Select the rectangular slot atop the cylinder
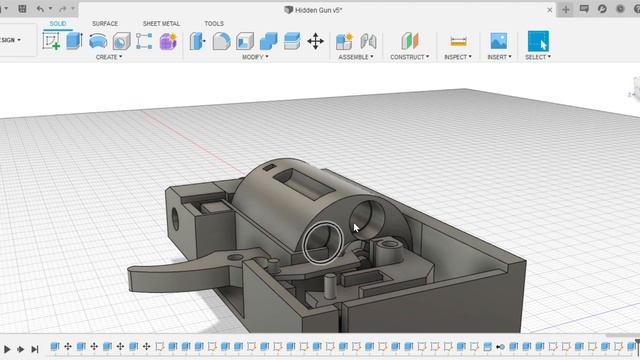Image resolution: width=640 pixels, height=360 pixels. [x=304, y=184]
